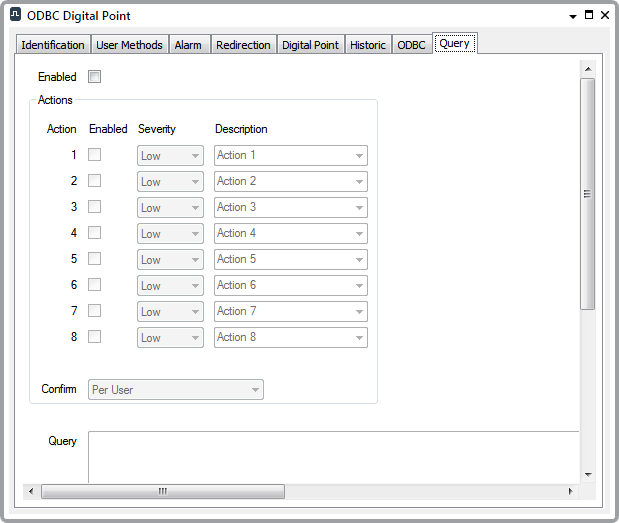This screenshot has height=523, width=619.
Task: Open the Alarm tab
Action: click(x=188, y=45)
